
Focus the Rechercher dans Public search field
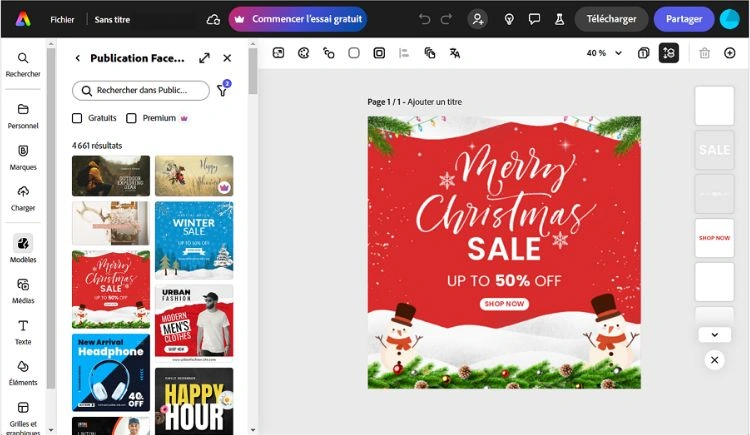(x=141, y=90)
